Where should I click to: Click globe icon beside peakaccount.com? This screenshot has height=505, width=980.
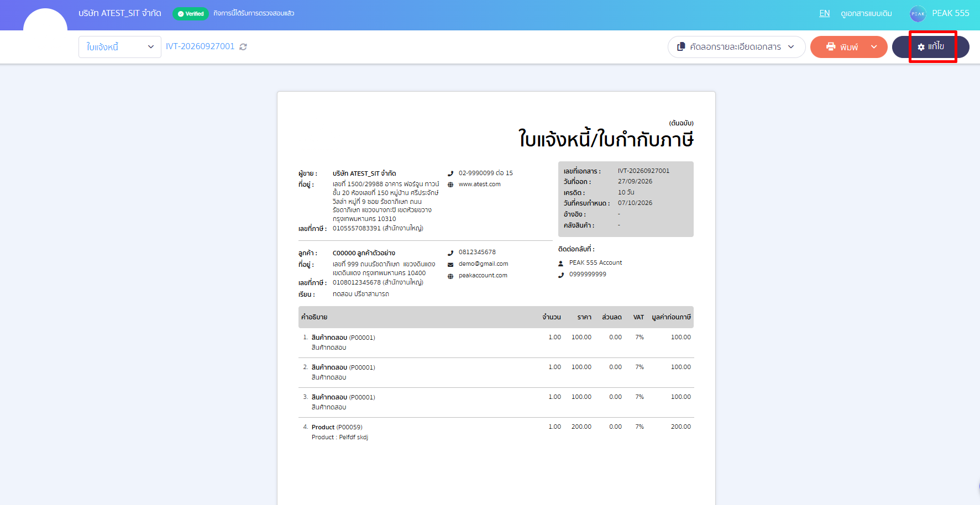coord(450,276)
